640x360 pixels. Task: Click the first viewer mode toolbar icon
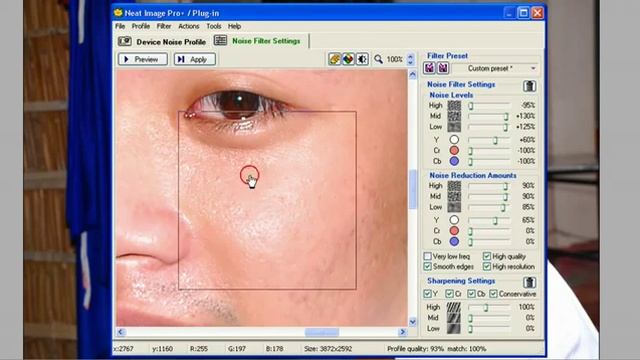tap(334, 59)
